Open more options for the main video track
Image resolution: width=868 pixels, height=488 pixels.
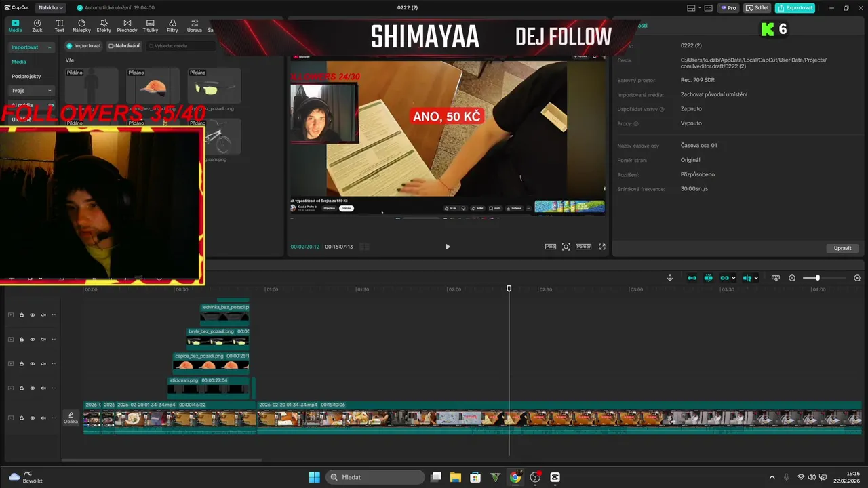54,418
